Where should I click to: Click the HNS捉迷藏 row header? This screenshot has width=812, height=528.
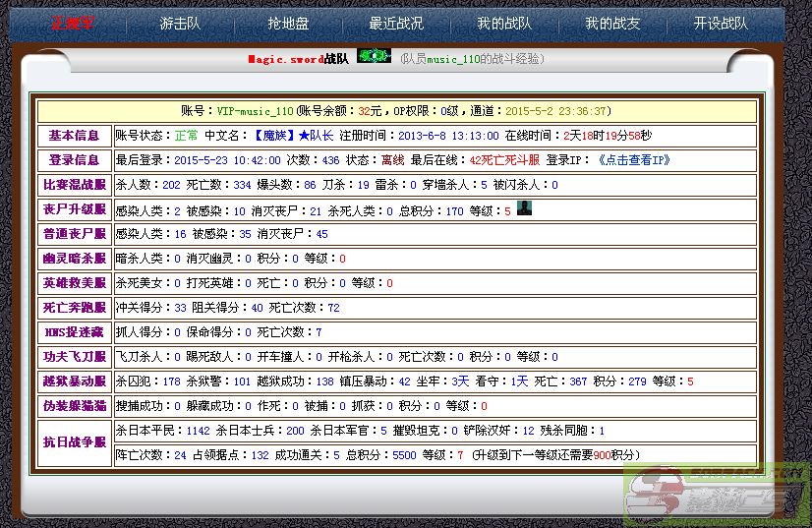coord(74,332)
